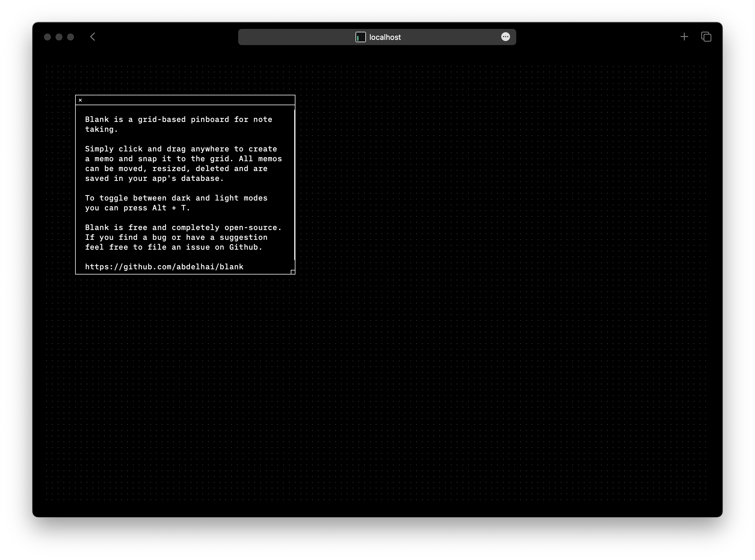Click the first gray window control dot
Viewport: 755px width, 560px height.
pos(47,37)
